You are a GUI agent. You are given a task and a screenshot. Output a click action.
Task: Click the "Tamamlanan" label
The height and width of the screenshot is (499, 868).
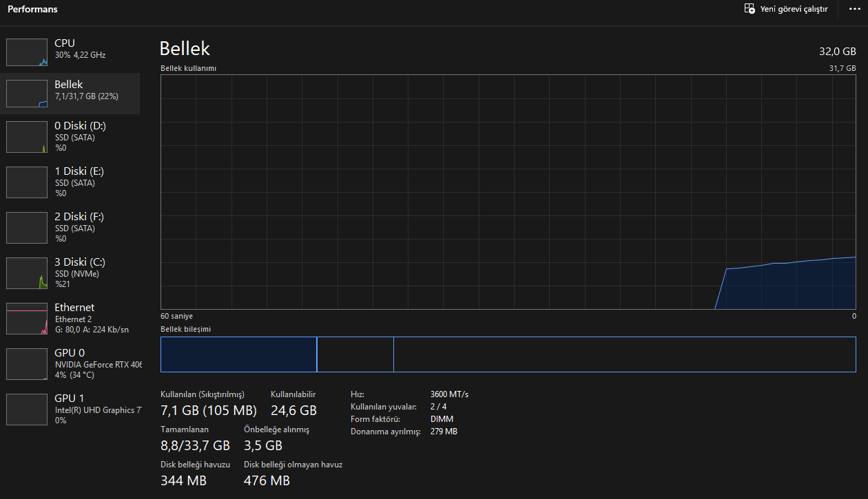pyautogui.click(x=185, y=429)
